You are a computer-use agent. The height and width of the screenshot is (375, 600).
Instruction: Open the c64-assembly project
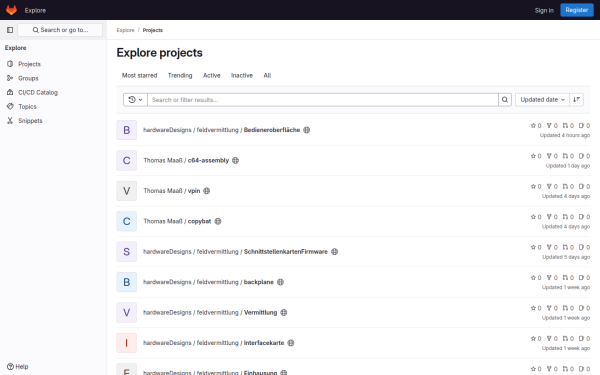[x=208, y=160]
